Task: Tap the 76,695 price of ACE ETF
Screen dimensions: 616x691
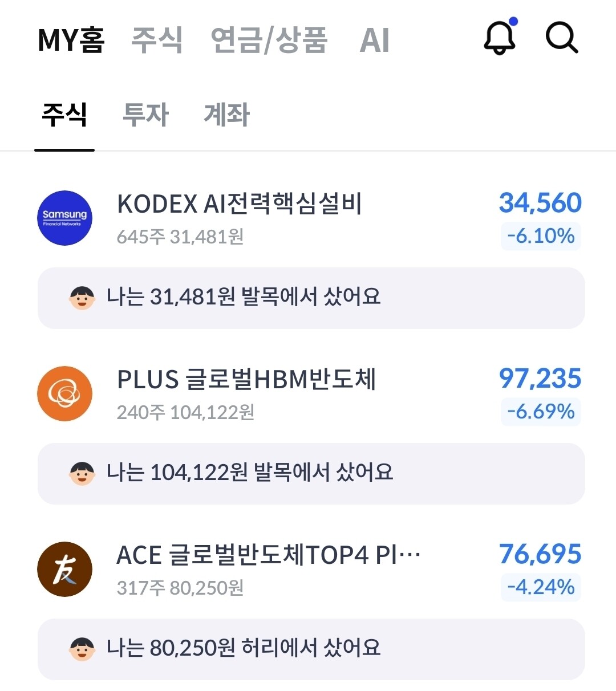Action: 540,554
